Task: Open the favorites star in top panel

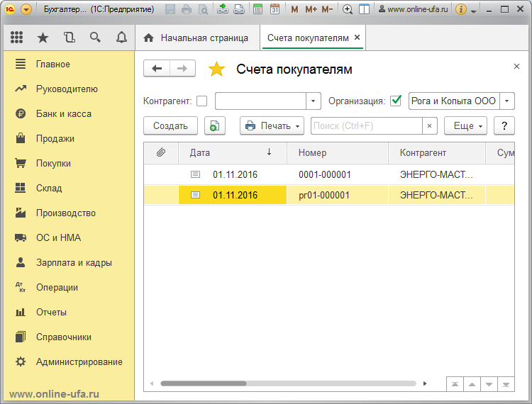Action: point(43,38)
